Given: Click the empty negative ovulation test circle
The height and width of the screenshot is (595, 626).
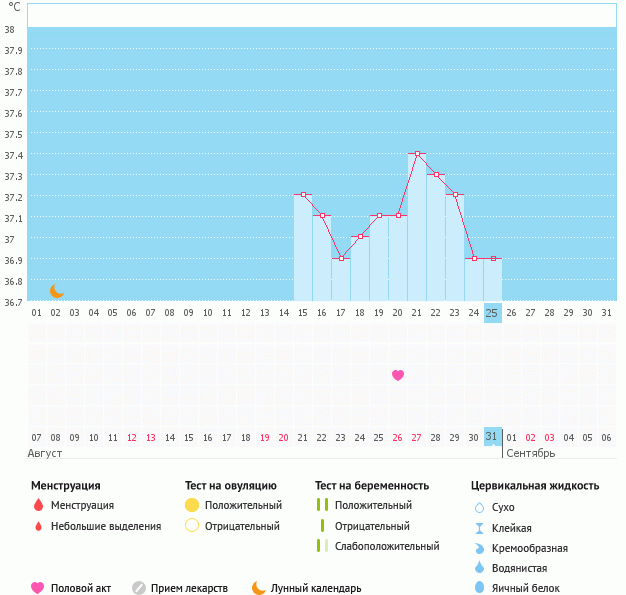Looking at the screenshot, I should pyautogui.click(x=192, y=526).
